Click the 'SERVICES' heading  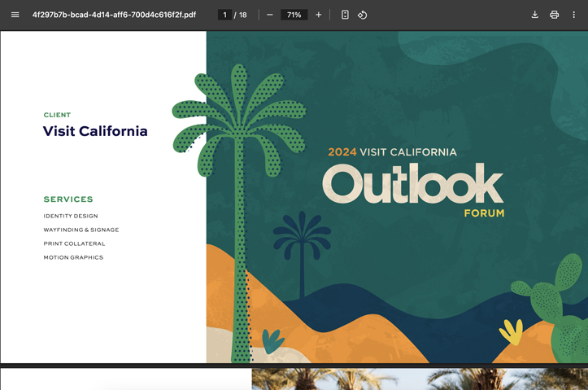[x=68, y=199]
